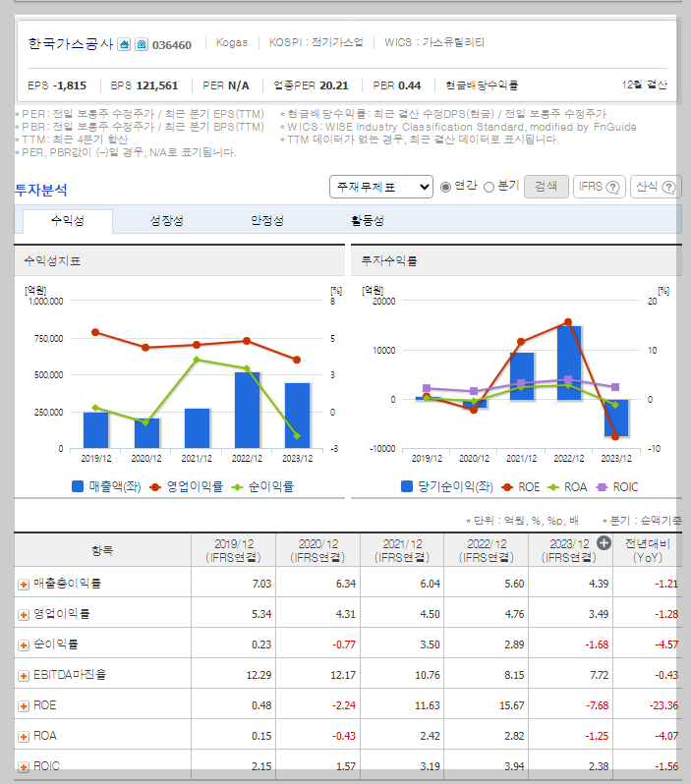Click the IFRS help button

click(x=599, y=187)
